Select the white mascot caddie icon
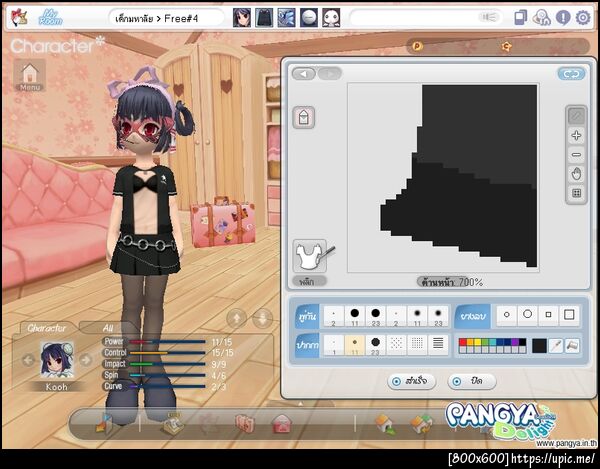 click(331, 18)
